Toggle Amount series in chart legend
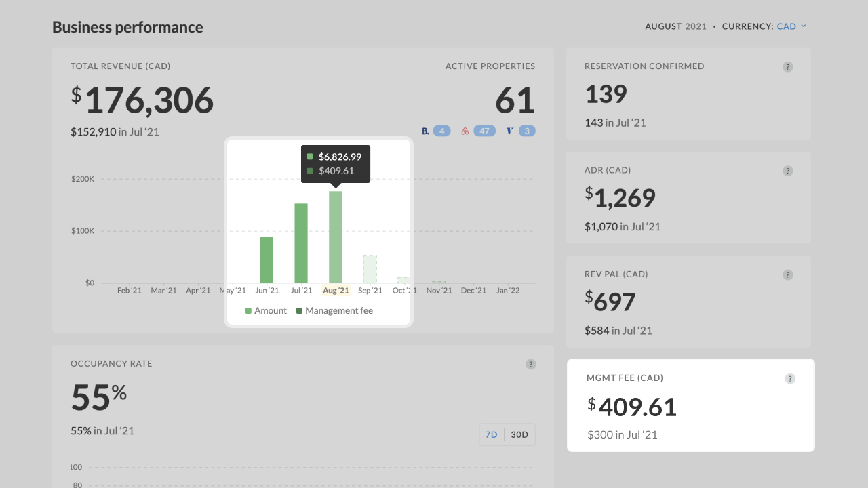The image size is (868, 488). pyautogui.click(x=266, y=310)
